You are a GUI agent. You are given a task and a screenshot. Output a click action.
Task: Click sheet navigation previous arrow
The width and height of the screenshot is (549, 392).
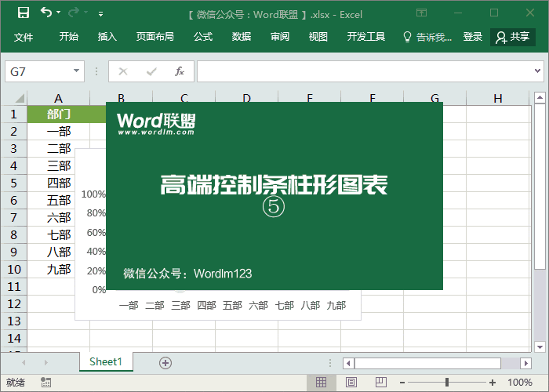pos(24,362)
